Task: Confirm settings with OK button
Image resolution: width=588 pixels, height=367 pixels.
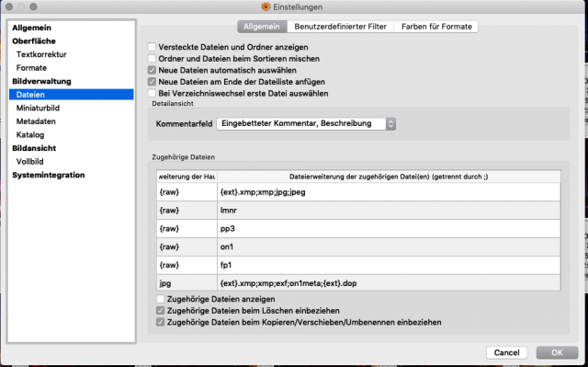Action: pyautogui.click(x=557, y=352)
